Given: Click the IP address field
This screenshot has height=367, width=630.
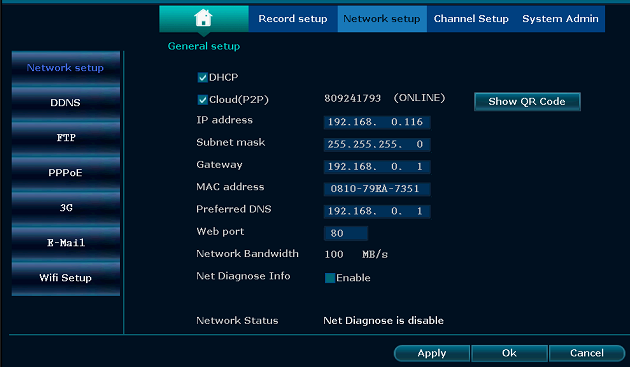Looking at the screenshot, I should 377,122.
